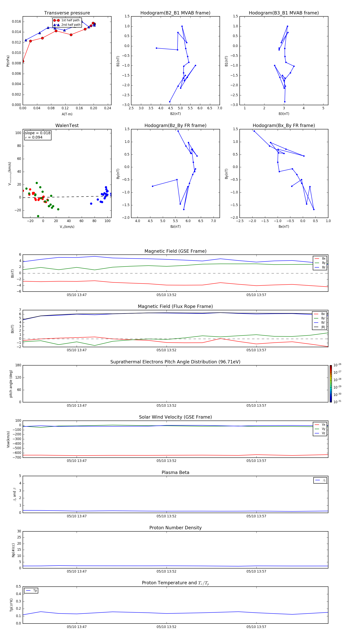Select the Suprathermal Electrons Pitch Angle Distribution title
The height and width of the screenshot is (644, 351).
(175, 362)
